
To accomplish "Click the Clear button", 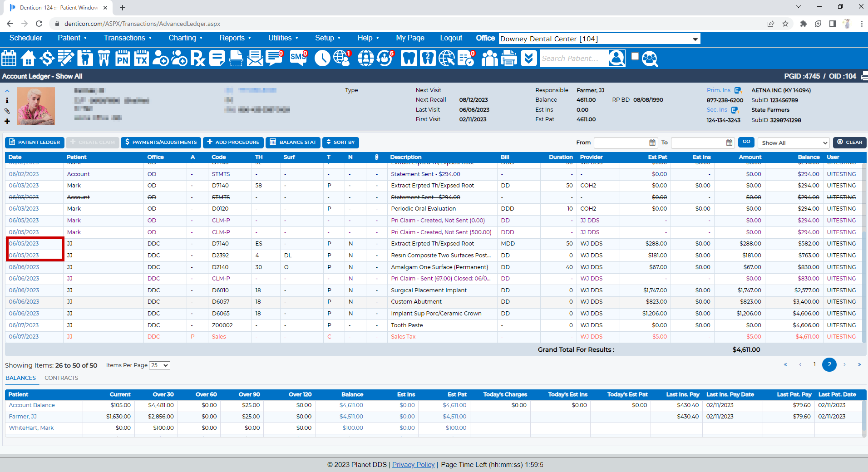I will click(849, 143).
